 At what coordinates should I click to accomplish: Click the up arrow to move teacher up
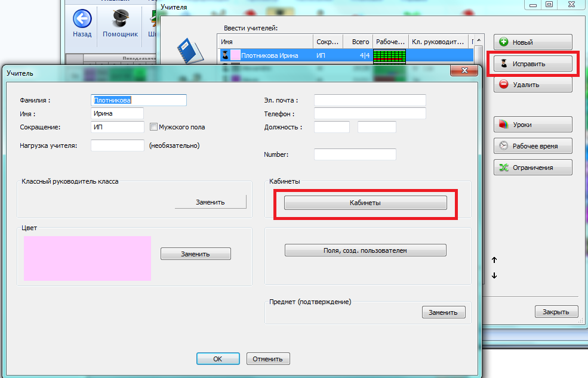pos(494,260)
